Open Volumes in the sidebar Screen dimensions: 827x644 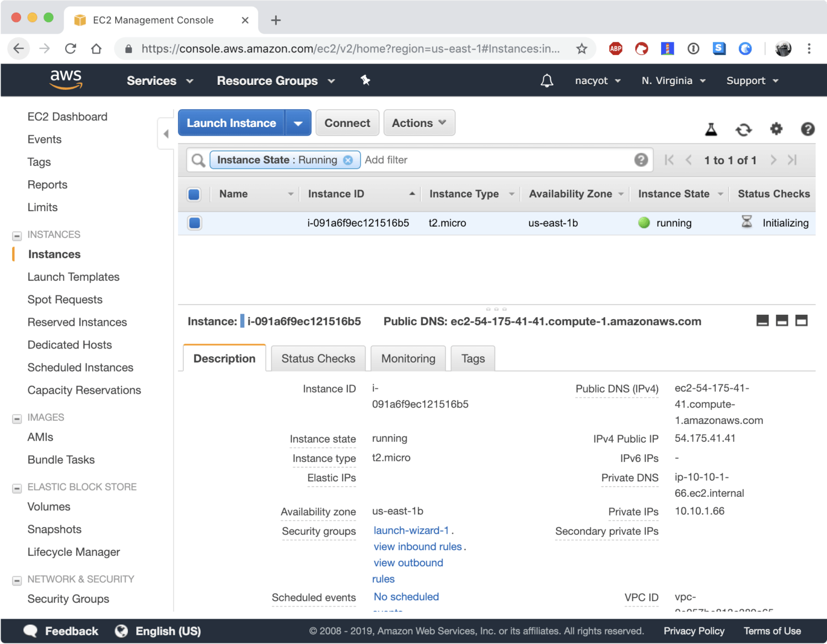tap(49, 507)
